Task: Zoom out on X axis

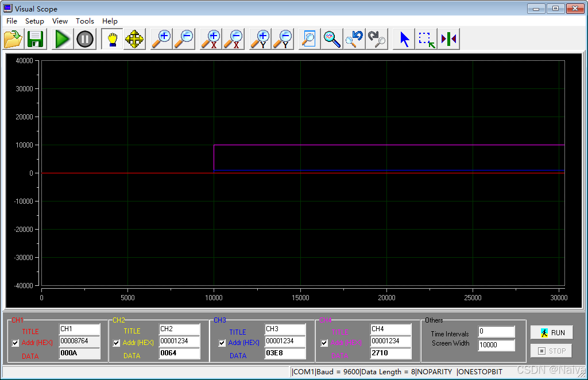Action: 234,39
